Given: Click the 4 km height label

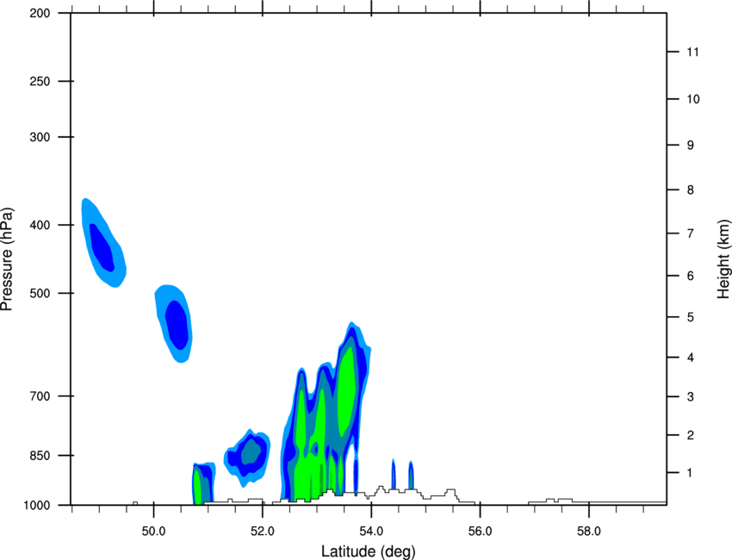Looking at the screenshot, I should 690,358.
